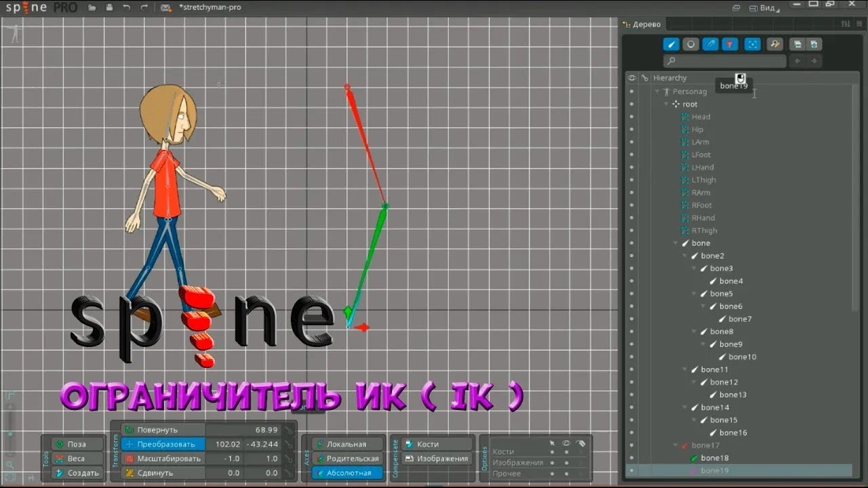This screenshot has width=868, height=488.
Task: Open a project with the folder icon
Action: (x=92, y=7)
